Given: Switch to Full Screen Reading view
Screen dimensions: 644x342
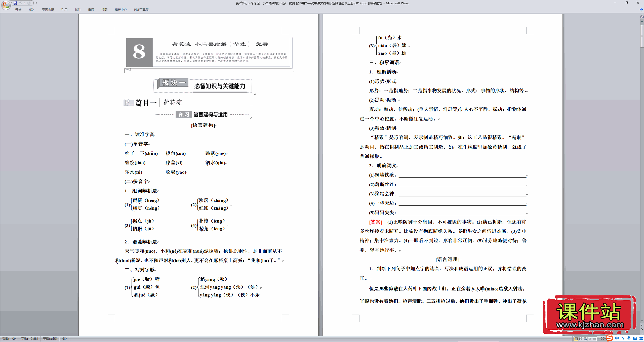Looking at the screenshot, I should click(581, 339).
